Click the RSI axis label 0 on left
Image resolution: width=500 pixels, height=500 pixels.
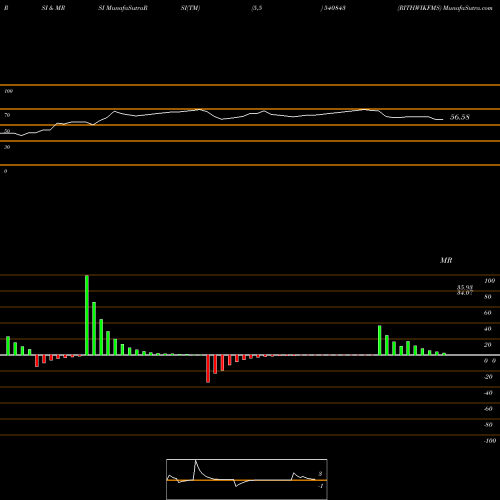(5, 171)
